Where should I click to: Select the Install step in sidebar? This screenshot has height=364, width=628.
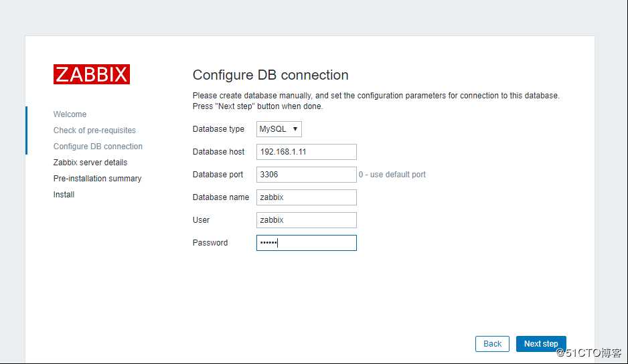coord(64,194)
